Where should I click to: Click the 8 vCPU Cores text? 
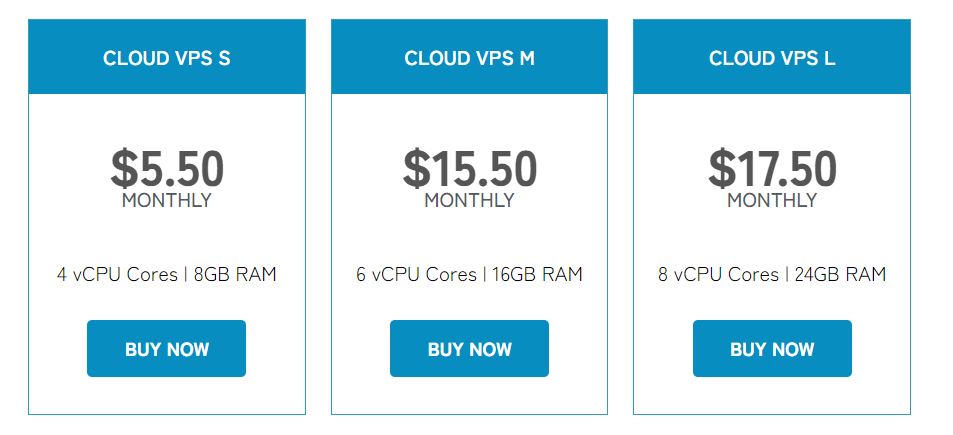719,274
